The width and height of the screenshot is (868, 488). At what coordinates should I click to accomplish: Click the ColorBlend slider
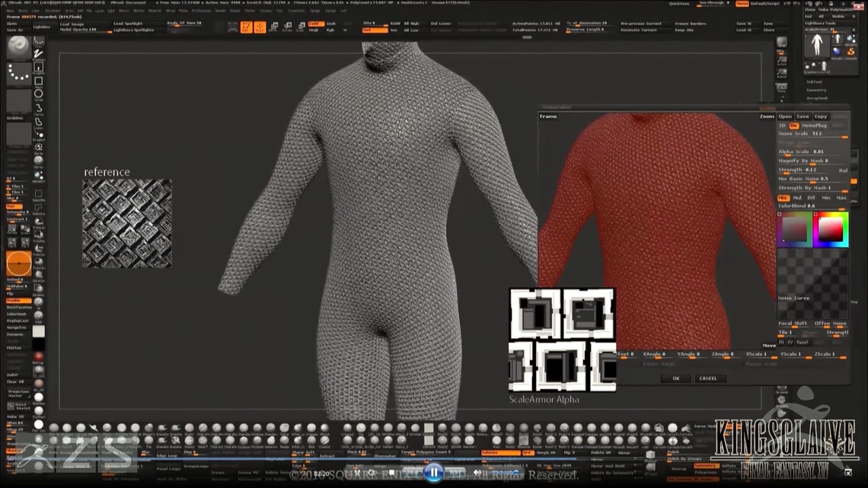point(812,206)
